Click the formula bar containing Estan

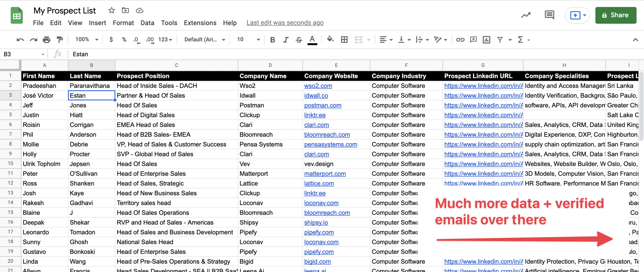coord(355,54)
